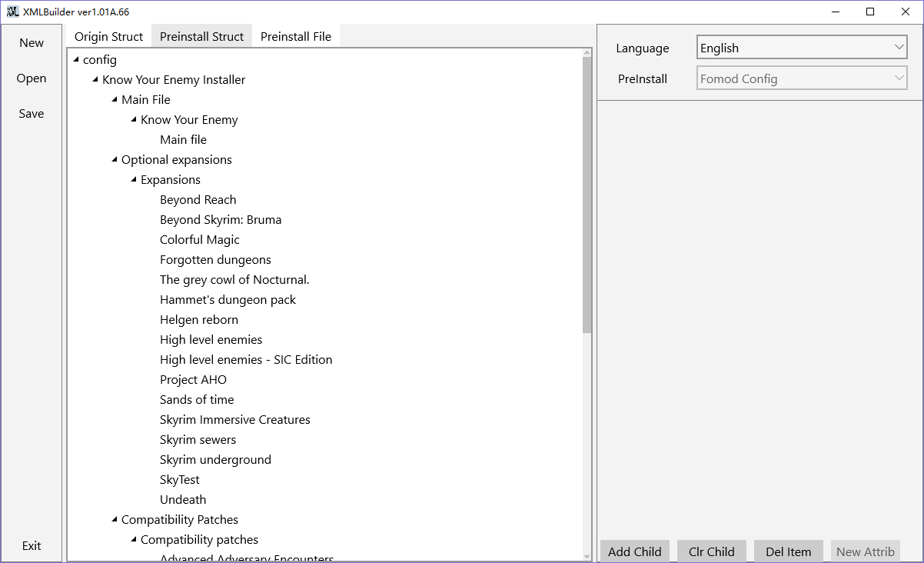Click the Clr Child button

[x=712, y=551]
